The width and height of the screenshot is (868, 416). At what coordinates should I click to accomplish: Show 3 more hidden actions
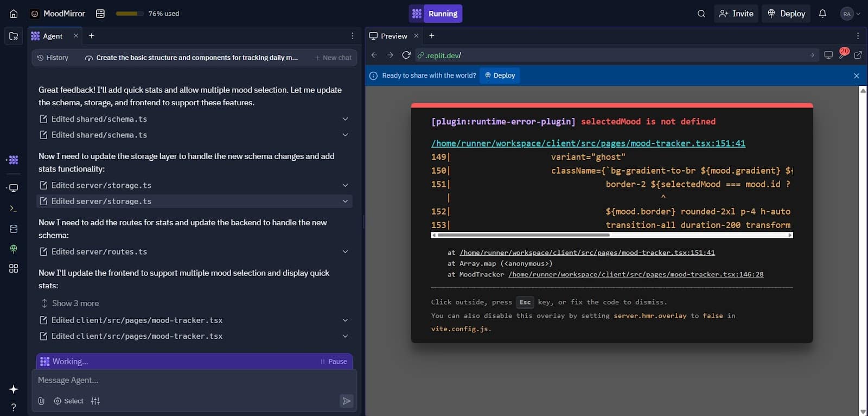coord(70,303)
